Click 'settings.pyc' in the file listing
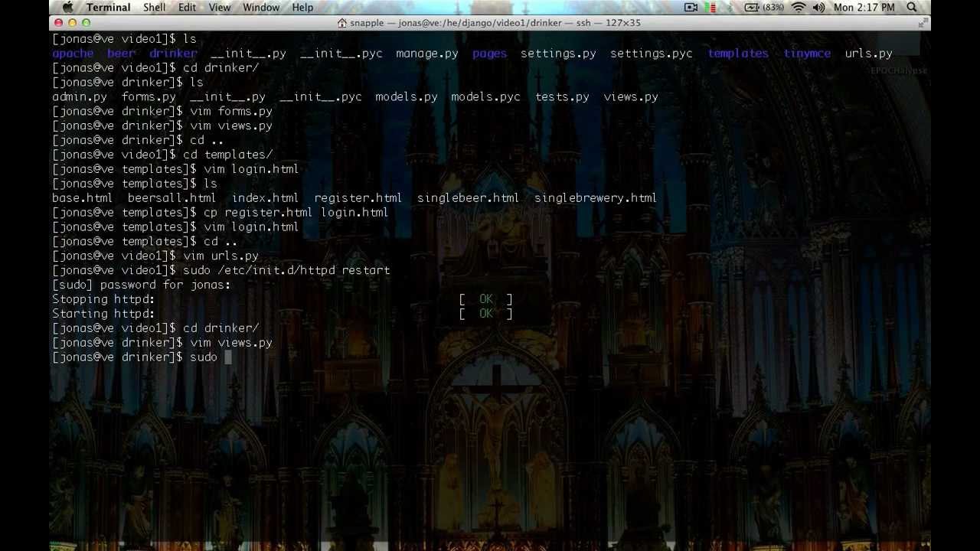Screen dimensions: 980x551 pyautogui.click(x=652, y=54)
